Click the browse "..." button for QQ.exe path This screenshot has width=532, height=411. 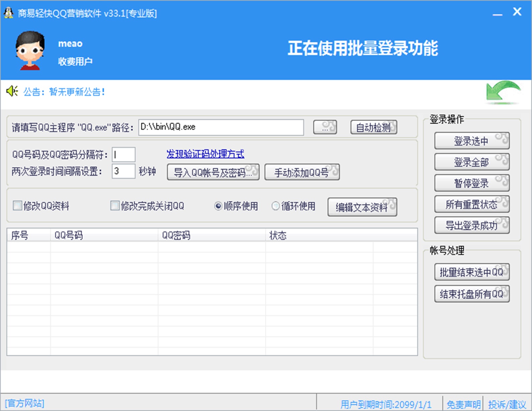pos(325,127)
